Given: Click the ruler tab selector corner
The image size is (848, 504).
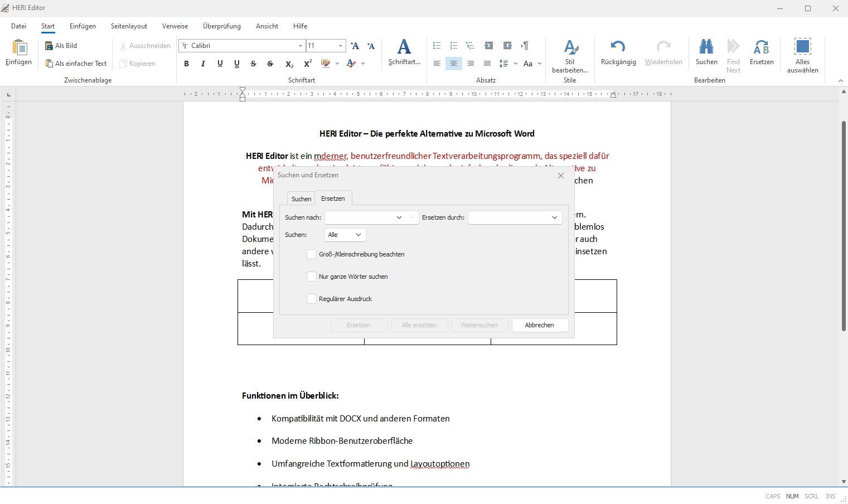Looking at the screenshot, I should pos(8,94).
